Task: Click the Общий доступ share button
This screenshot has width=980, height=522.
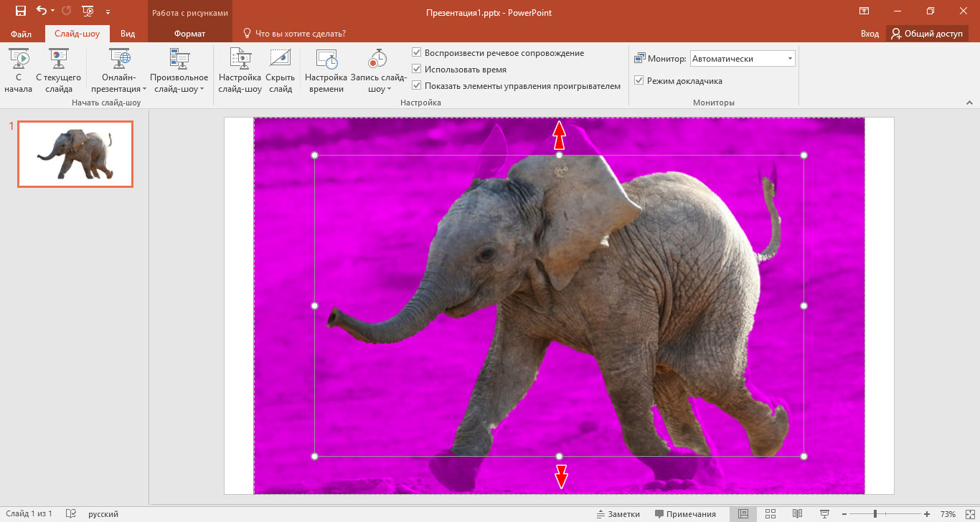Action: [x=928, y=34]
